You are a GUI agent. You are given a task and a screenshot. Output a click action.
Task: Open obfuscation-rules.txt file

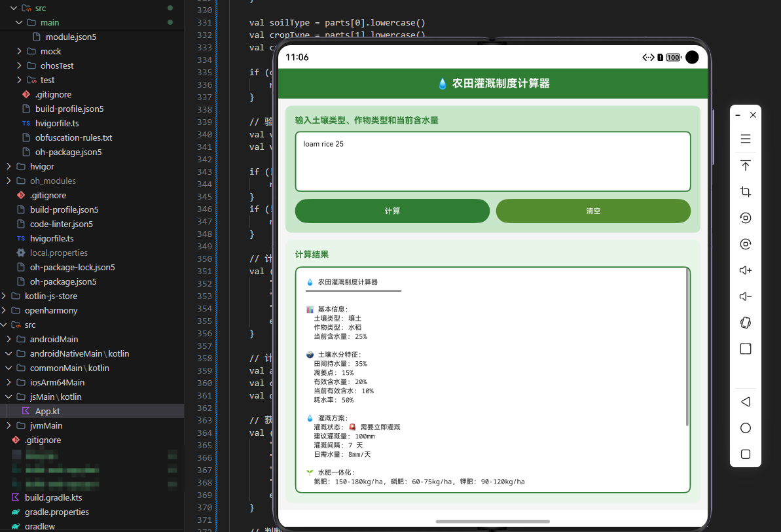(x=74, y=138)
